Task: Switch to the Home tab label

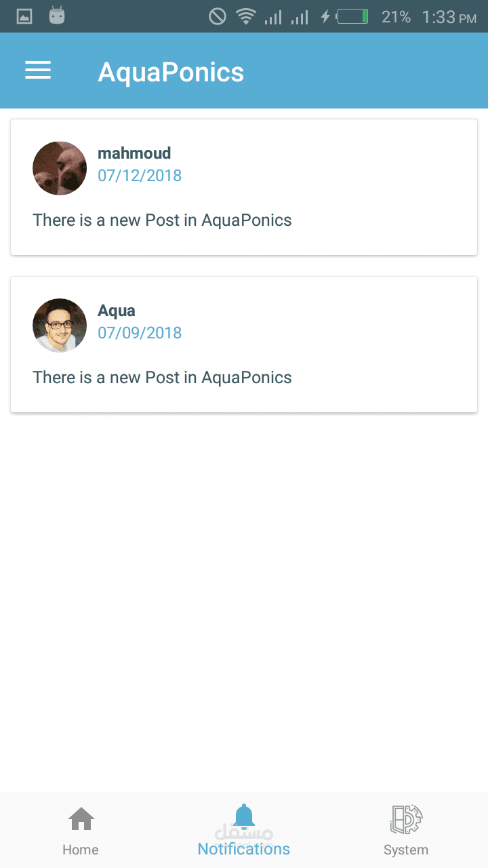Action: 81,850
